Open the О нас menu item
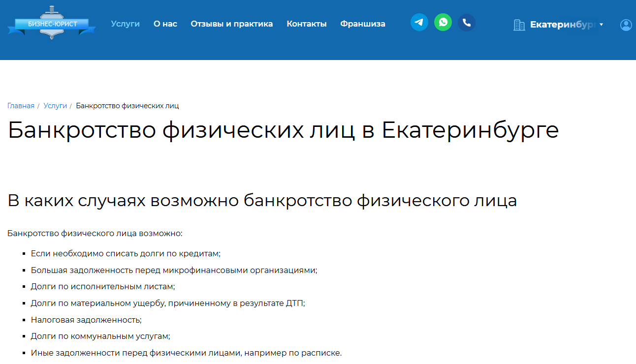Image resolution: width=636 pixels, height=364 pixels. (x=165, y=24)
